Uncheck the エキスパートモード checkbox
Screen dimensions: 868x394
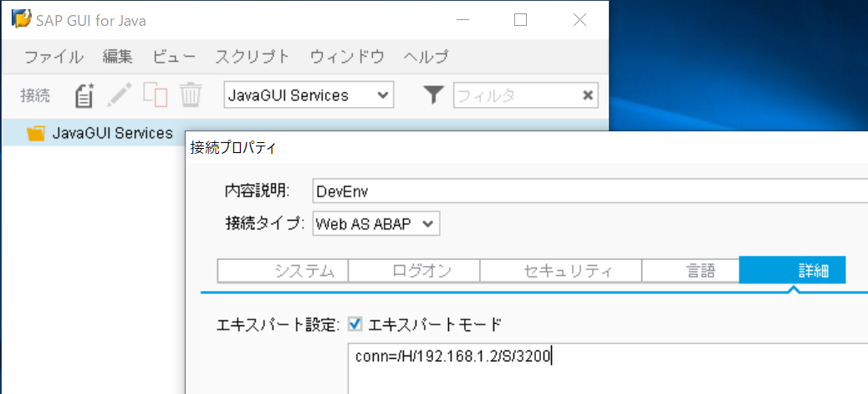click(355, 325)
